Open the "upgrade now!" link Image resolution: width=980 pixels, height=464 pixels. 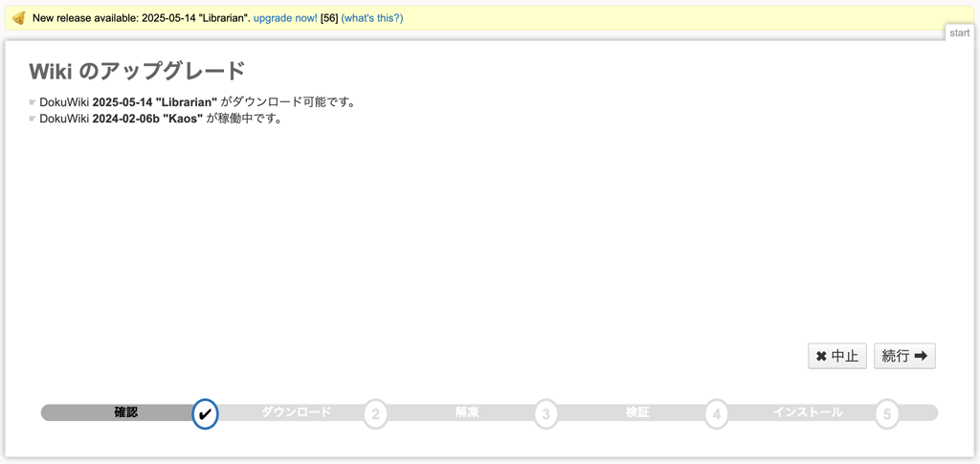285,18
